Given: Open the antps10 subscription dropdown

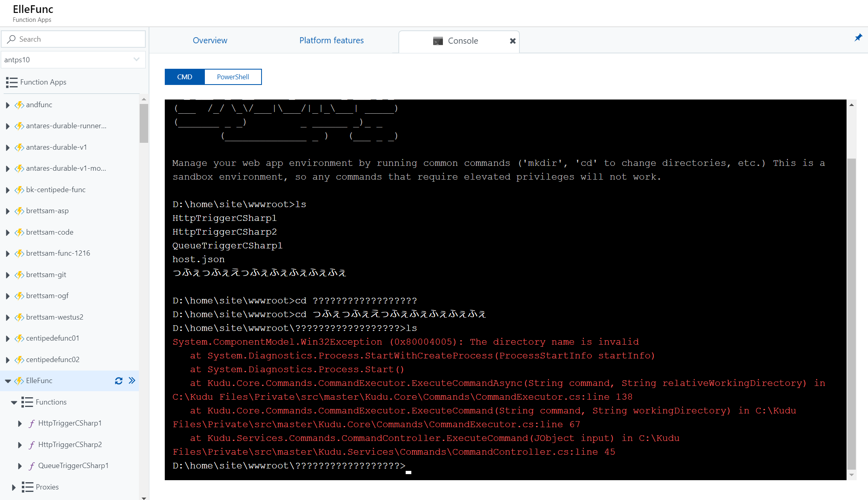Looking at the screenshot, I should (x=136, y=59).
